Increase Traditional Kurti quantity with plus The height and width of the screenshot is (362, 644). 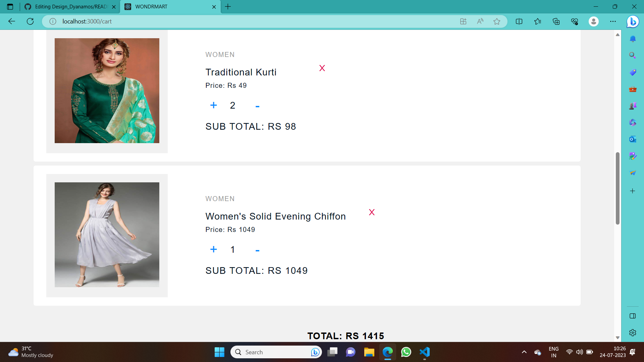213,106
